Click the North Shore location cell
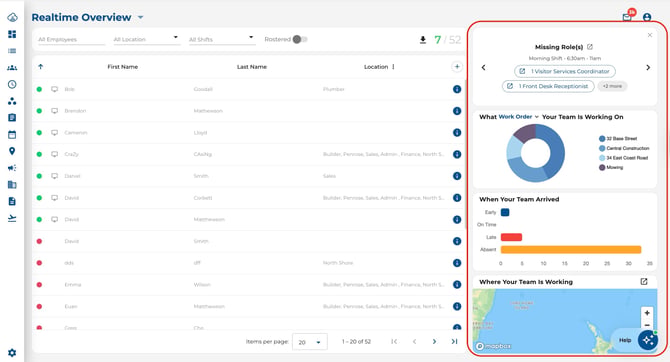The image size is (670, 362). tap(338, 263)
